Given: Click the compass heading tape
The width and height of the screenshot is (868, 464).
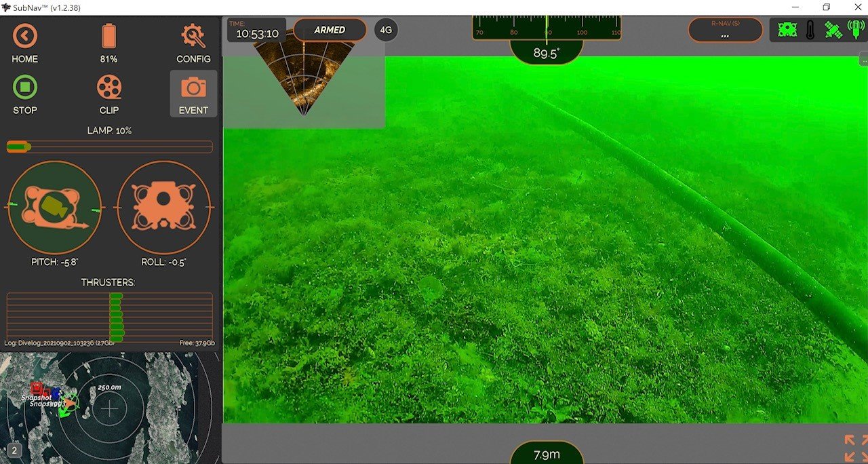Looking at the screenshot, I should pos(547,28).
